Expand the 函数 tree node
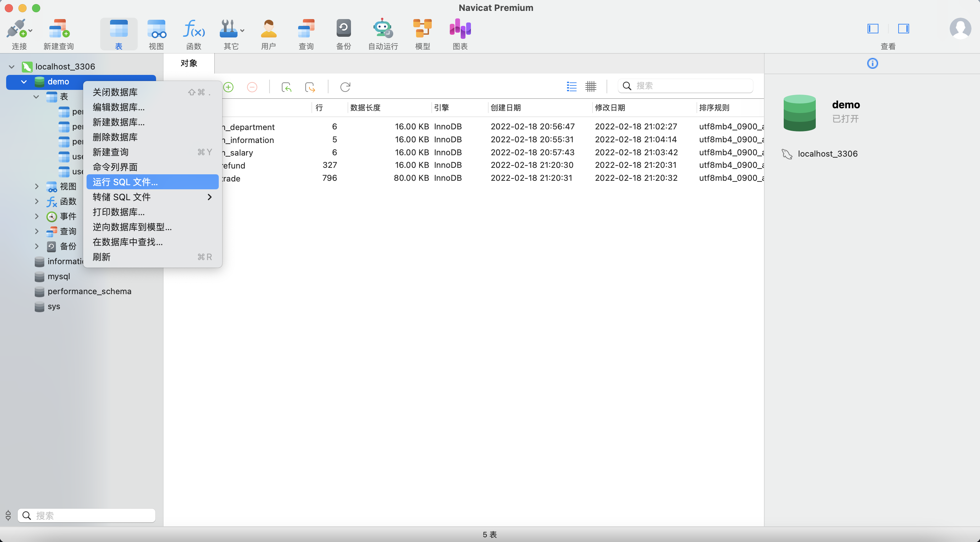Viewport: 980px width, 542px height. pos(36,201)
